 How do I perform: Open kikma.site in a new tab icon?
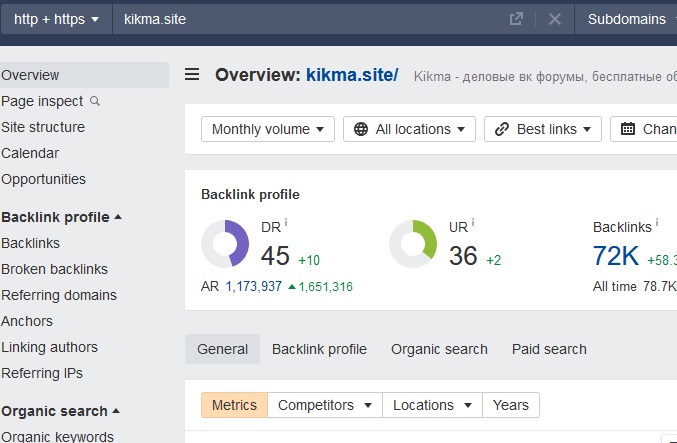coord(516,19)
